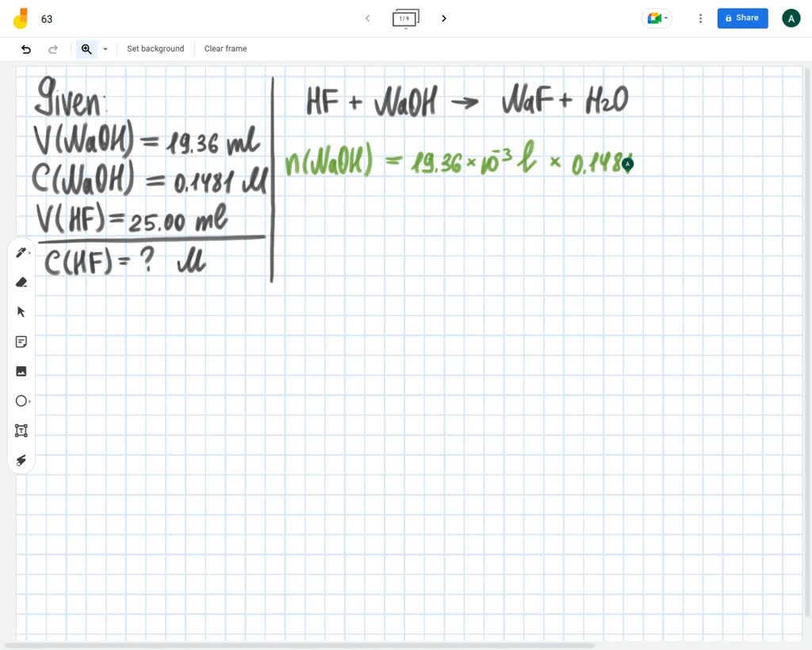The height and width of the screenshot is (650, 812).
Task: Open the more options three-dot menu
Action: pyautogui.click(x=700, y=18)
